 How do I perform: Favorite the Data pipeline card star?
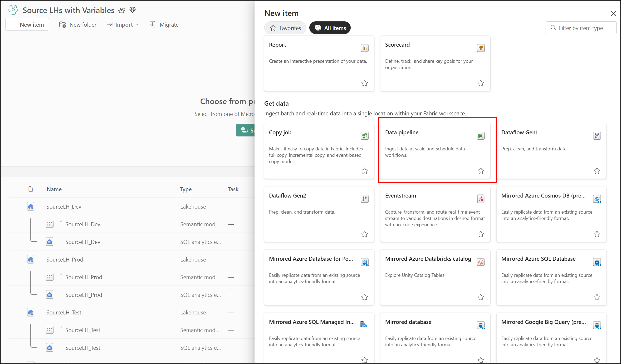480,171
